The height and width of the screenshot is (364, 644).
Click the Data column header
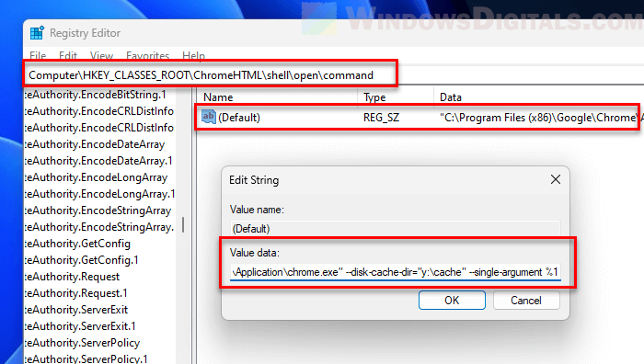click(451, 97)
